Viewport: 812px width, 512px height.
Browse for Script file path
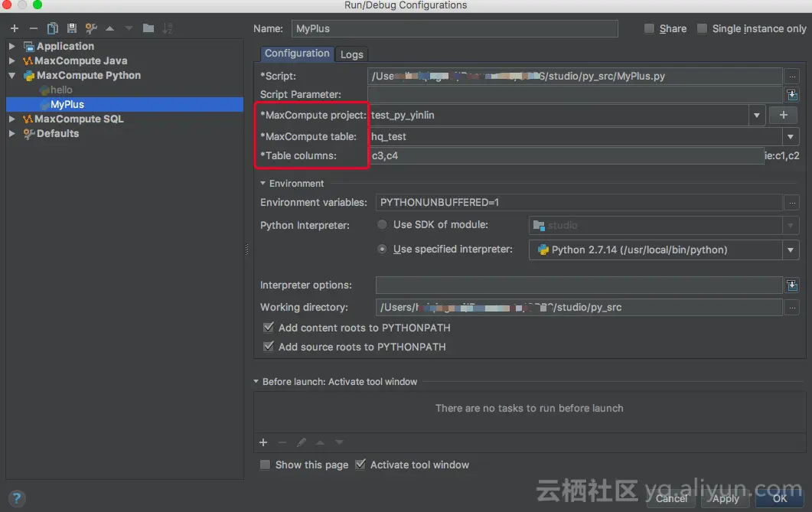[x=792, y=77]
